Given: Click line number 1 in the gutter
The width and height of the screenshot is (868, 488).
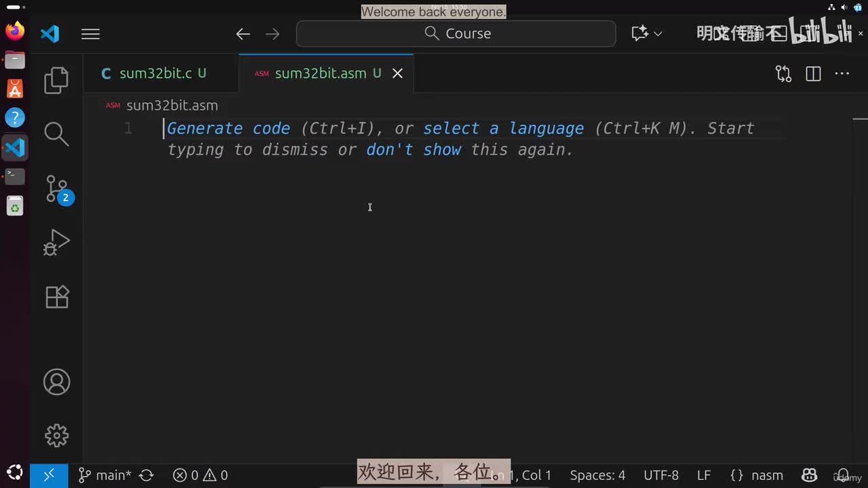Looking at the screenshot, I should coord(128,129).
